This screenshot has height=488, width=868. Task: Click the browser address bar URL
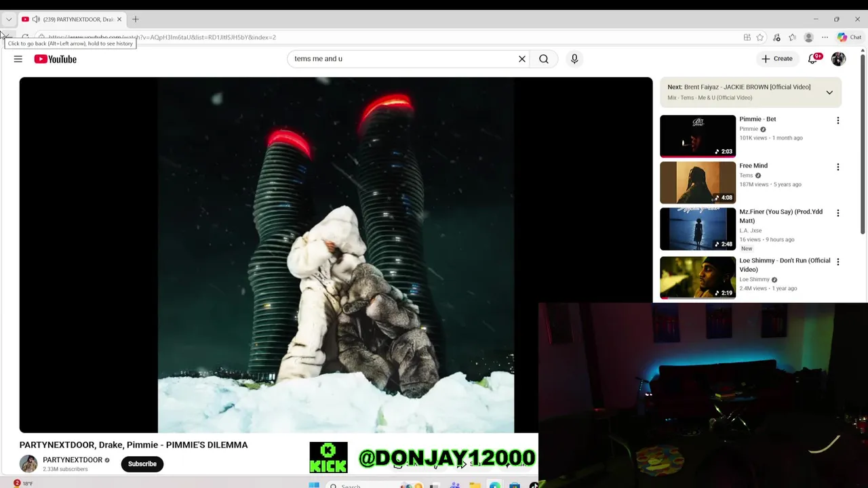tap(162, 37)
